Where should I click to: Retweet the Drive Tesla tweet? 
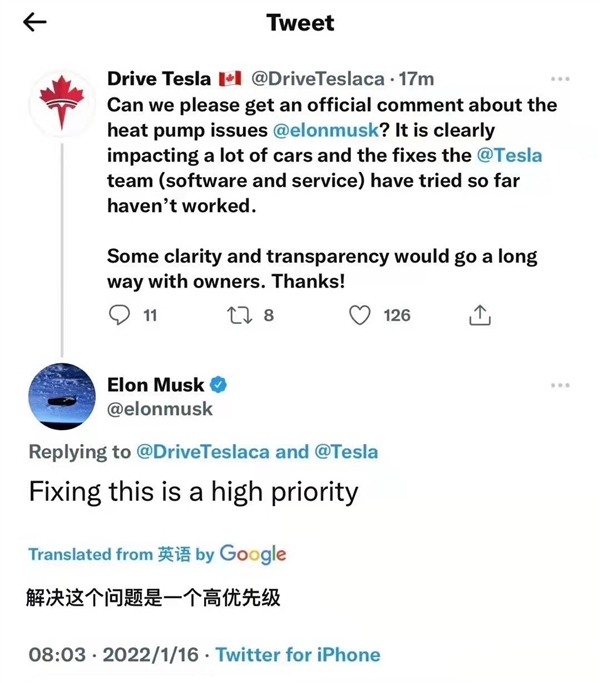[x=240, y=315]
